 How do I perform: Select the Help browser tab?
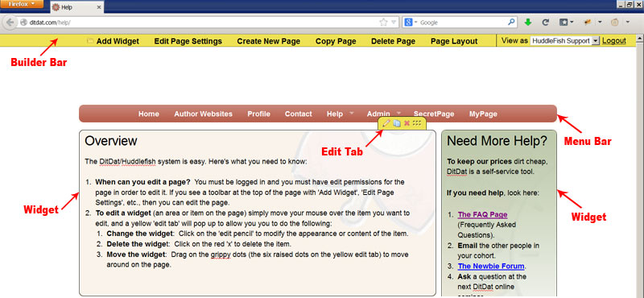[76, 7]
